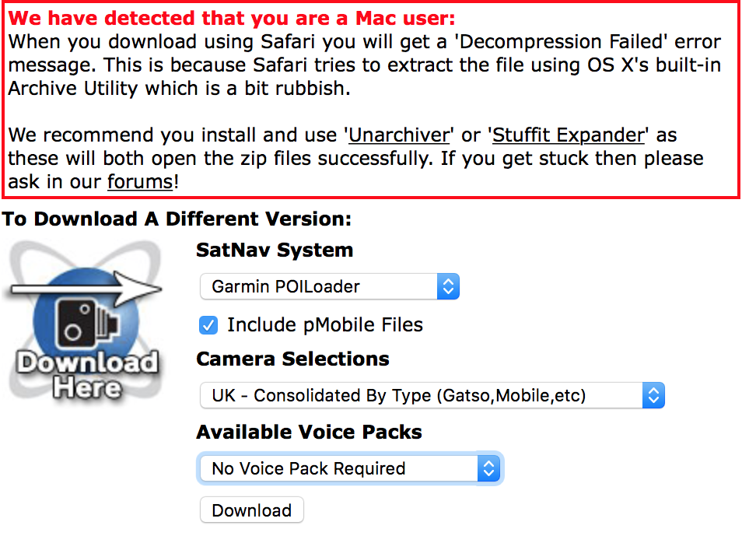Click the white arrow above the camera logo
Viewport: 756px width, 543px height.
(84, 289)
